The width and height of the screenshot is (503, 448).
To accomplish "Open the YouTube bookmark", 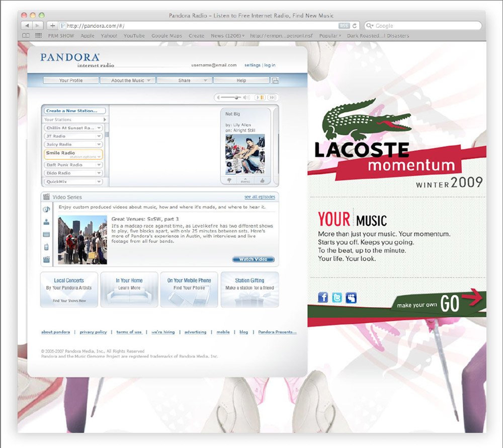I will [134, 36].
